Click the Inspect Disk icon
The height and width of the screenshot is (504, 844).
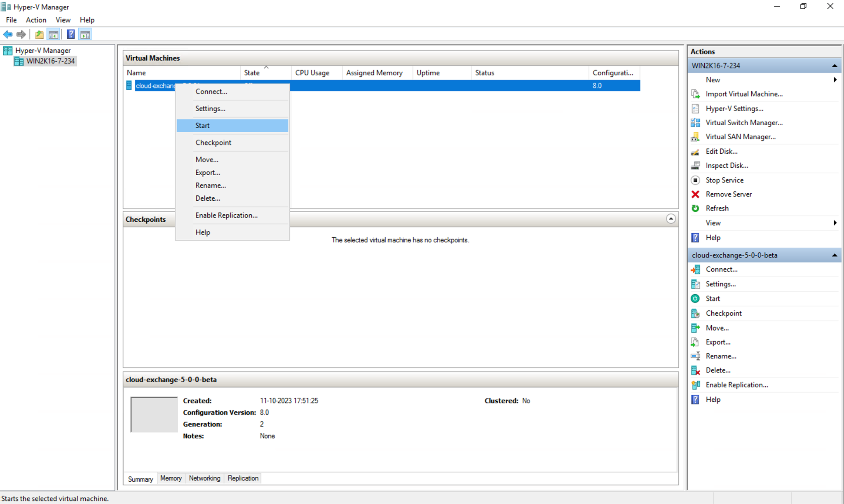pyautogui.click(x=696, y=166)
